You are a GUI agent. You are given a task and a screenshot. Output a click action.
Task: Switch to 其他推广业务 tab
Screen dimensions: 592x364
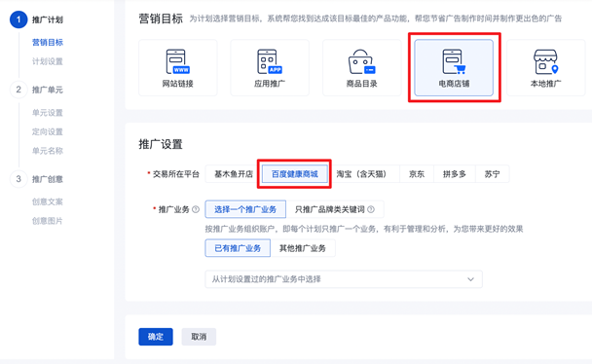click(303, 248)
